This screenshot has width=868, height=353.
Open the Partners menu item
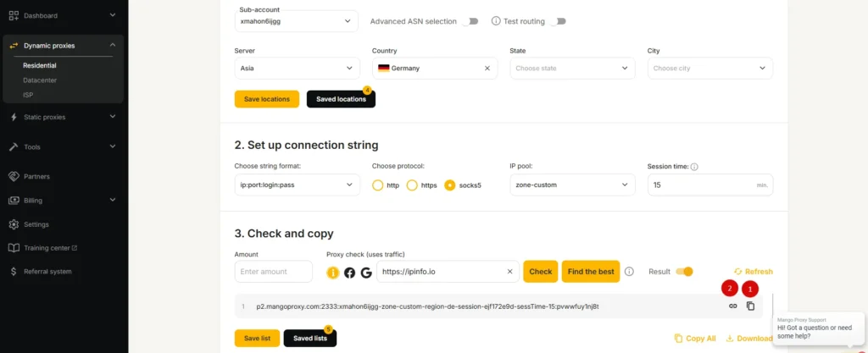coord(36,177)
